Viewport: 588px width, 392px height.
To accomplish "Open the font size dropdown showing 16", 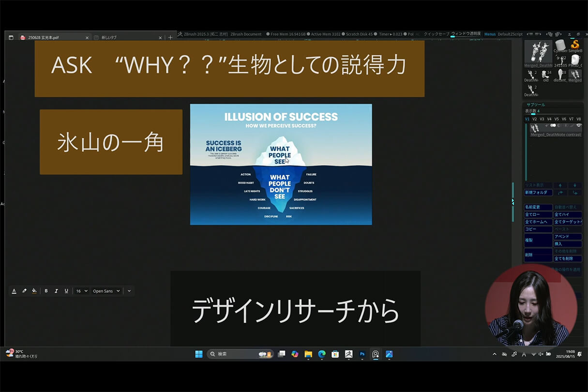I will coord(81,291).
